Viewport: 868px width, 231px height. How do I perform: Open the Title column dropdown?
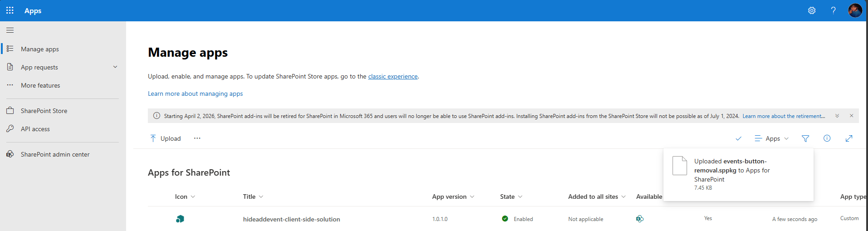click(x=253, y=197)
